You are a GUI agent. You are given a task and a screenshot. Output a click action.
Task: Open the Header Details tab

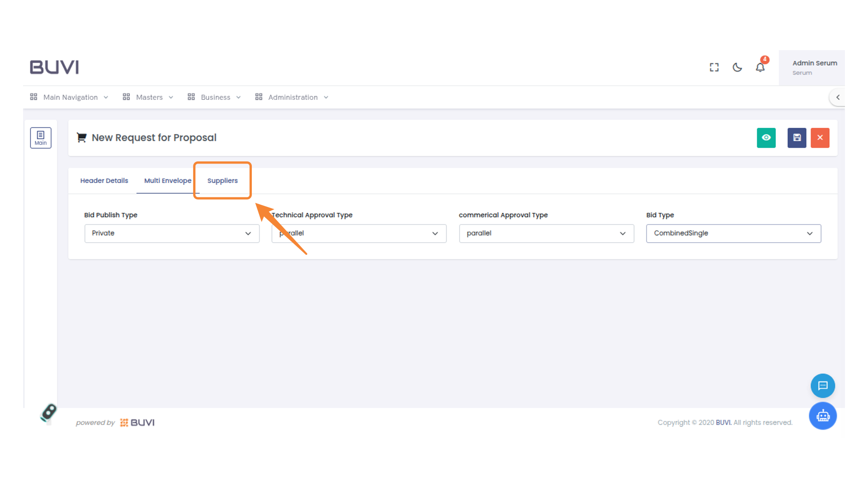104,180
